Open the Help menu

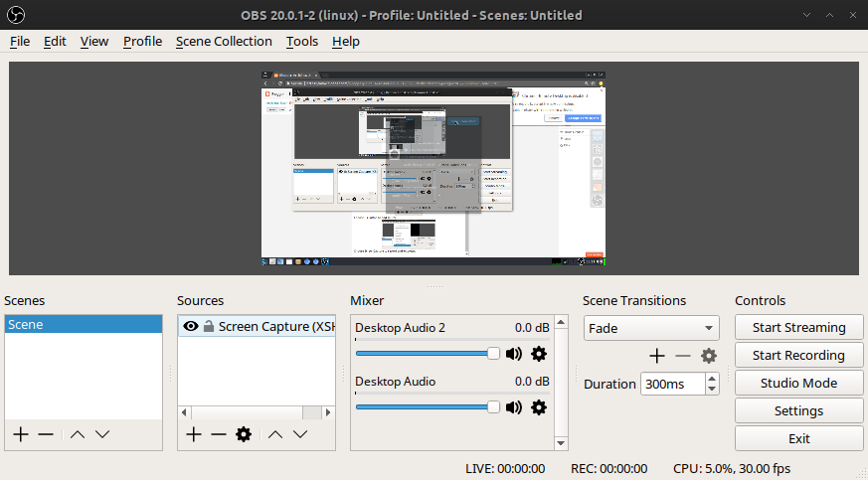tap(346, 42)
